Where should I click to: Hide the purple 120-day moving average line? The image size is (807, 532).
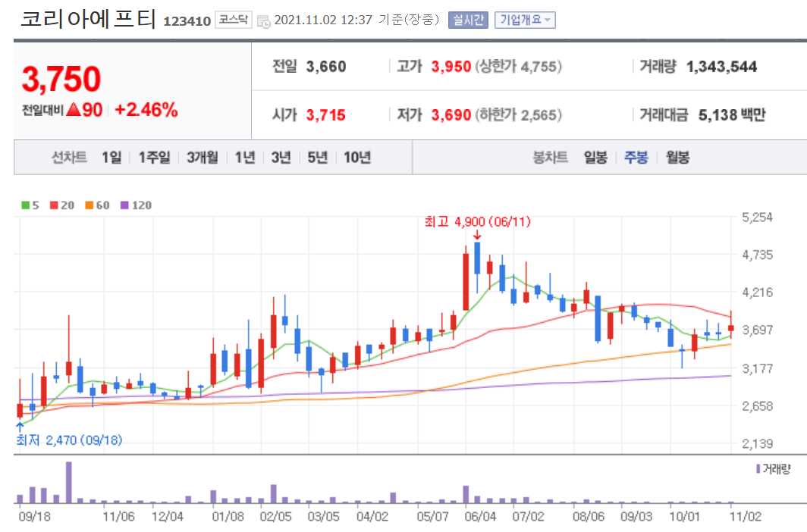125,205
